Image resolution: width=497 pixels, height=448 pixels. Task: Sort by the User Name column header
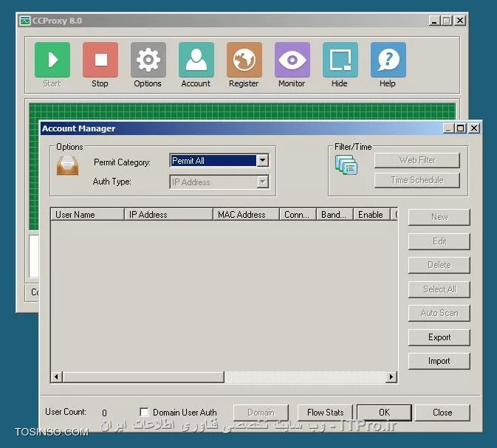tap(87, 215)
